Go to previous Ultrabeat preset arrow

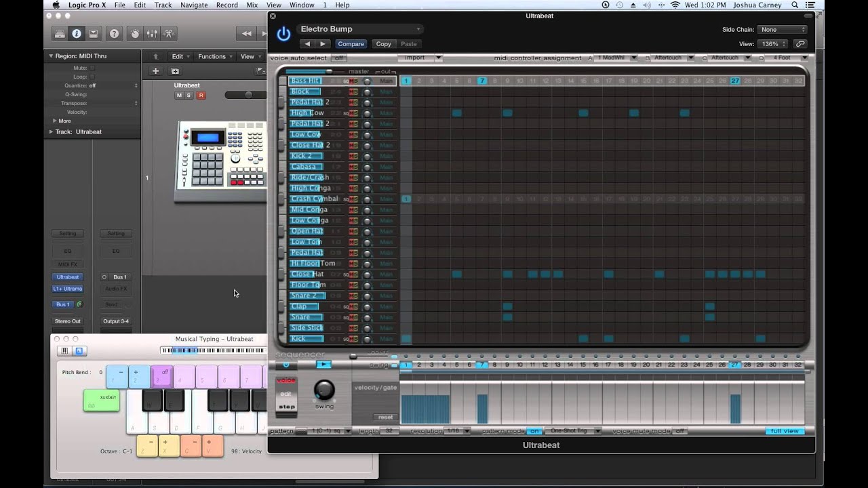pos(307,44)
